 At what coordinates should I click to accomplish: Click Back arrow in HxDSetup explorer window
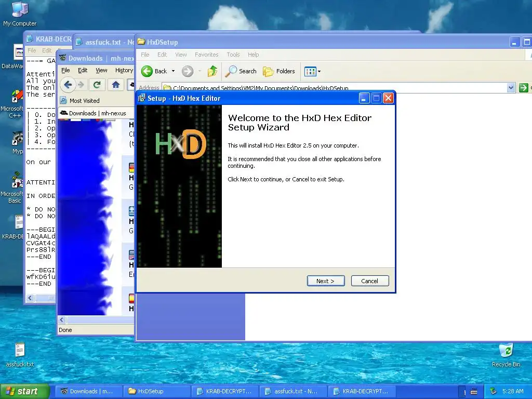[x=154, y=71]
